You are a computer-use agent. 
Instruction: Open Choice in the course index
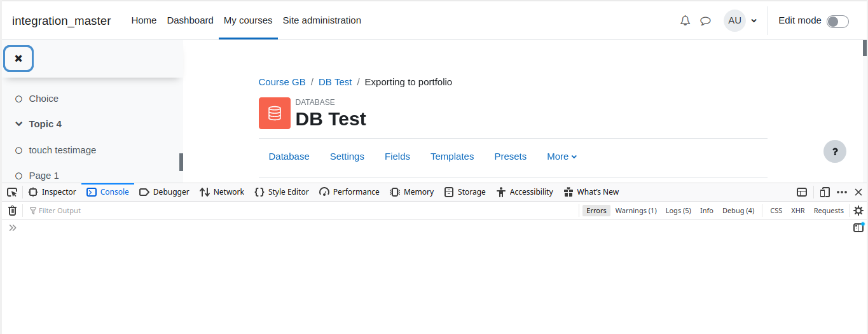[44, 99]
